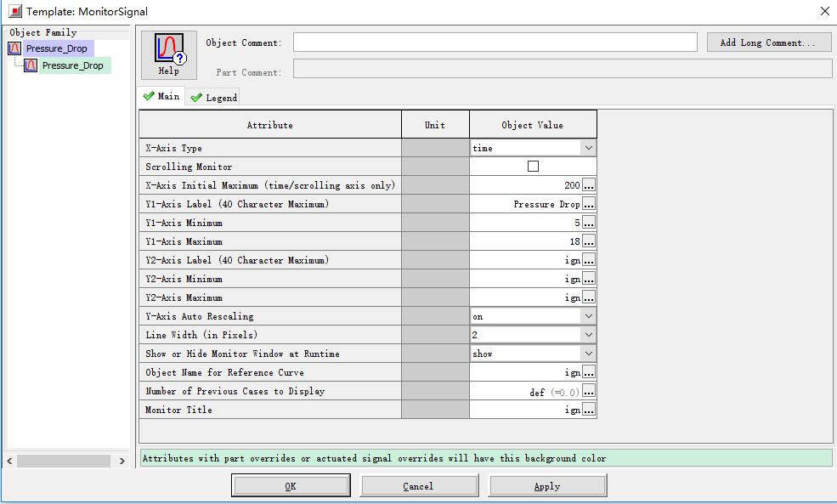Screen dimensions: 837x504
Task: Open value selector for X-Axis Initial Maximum
Action: (x=589, y=185)
